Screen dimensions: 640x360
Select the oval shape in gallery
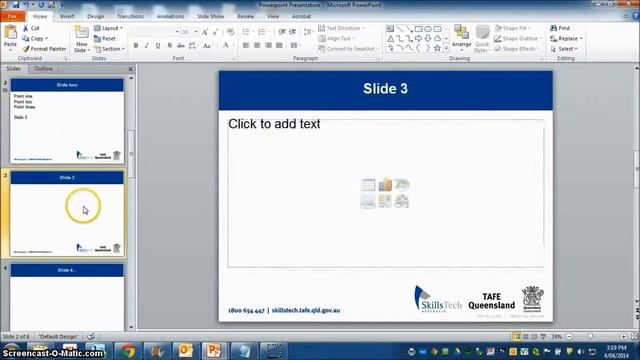(428, 29)
